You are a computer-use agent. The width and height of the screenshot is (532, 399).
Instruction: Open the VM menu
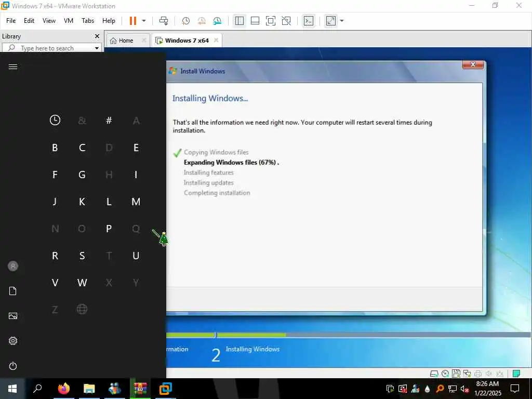point(69,21)
